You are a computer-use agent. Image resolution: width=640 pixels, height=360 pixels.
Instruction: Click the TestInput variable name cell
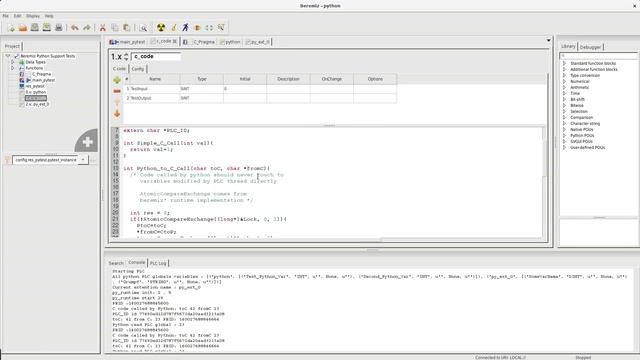click(x=155, y=89)
